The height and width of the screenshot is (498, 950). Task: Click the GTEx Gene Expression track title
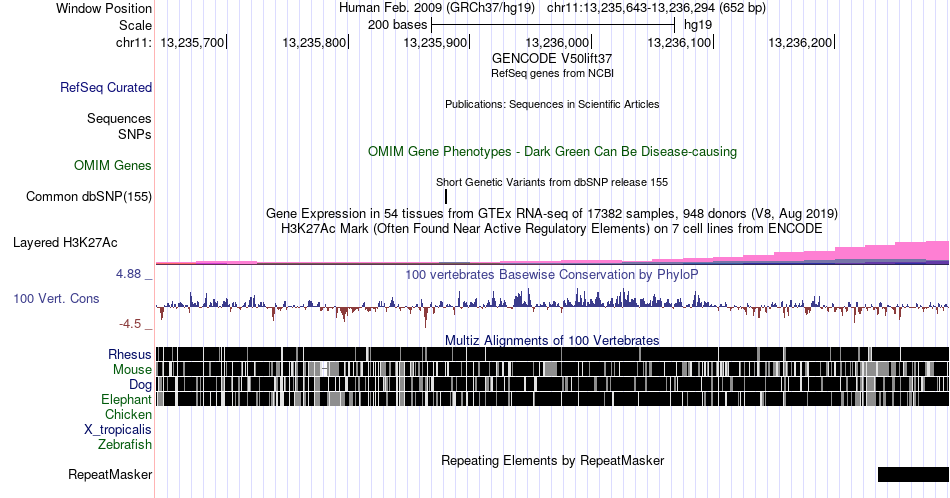552,213
